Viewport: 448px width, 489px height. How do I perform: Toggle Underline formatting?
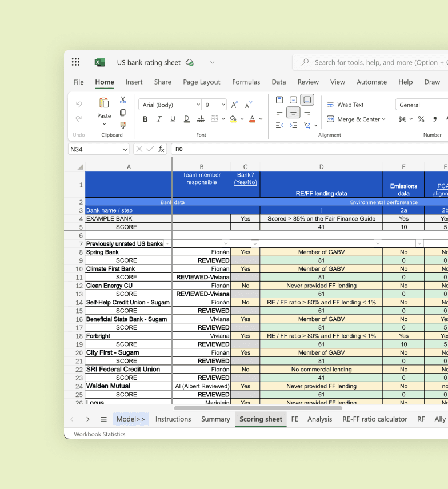173,119
